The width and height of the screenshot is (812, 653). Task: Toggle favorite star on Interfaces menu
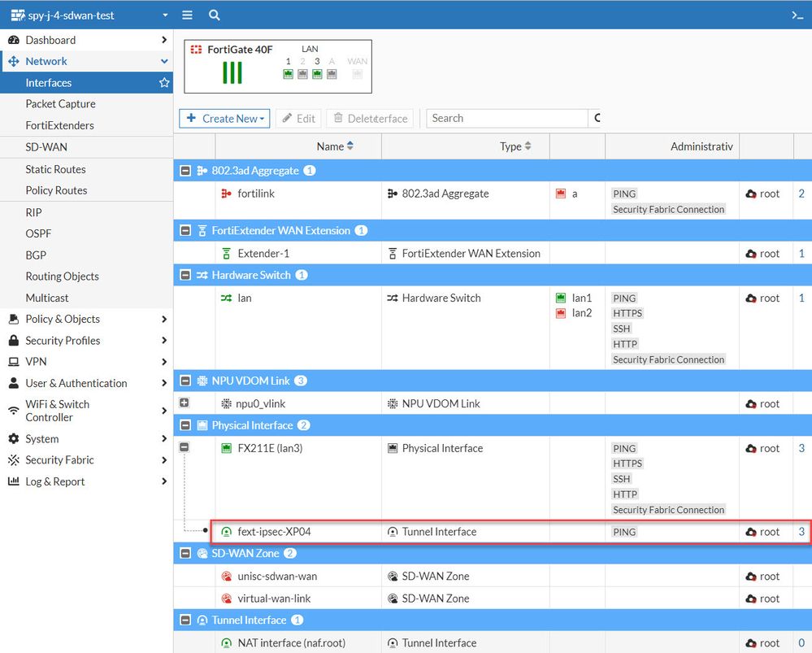pos(164,83)
